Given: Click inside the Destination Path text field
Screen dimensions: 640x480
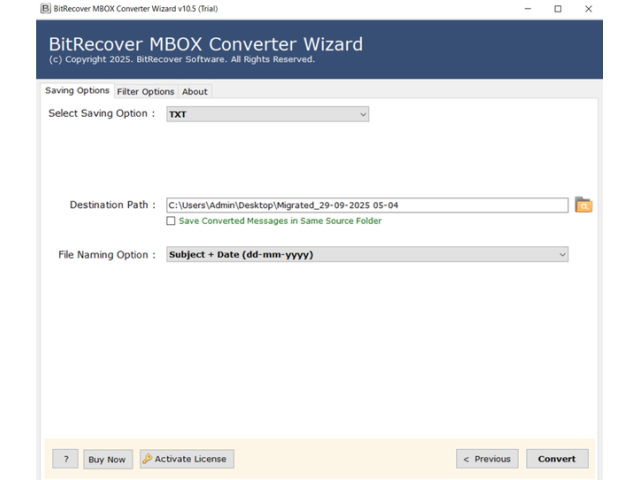Looking at the screenshot, I should [x=366, y=205].
